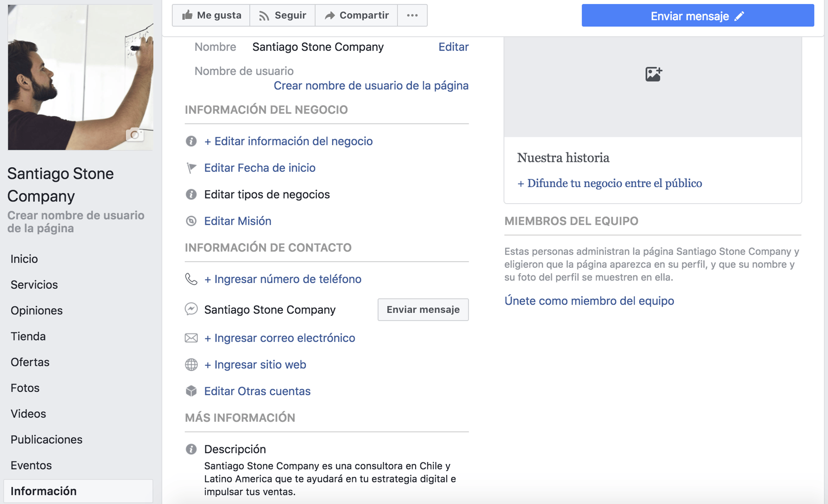Click the Santiago Stone Company Messenger name
This screenshot has height=504, width=828.
click(270, 310)
